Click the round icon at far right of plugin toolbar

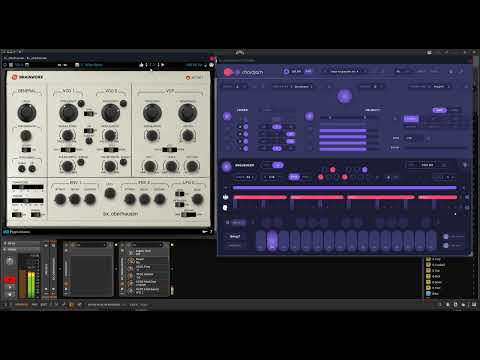point(211,65)
